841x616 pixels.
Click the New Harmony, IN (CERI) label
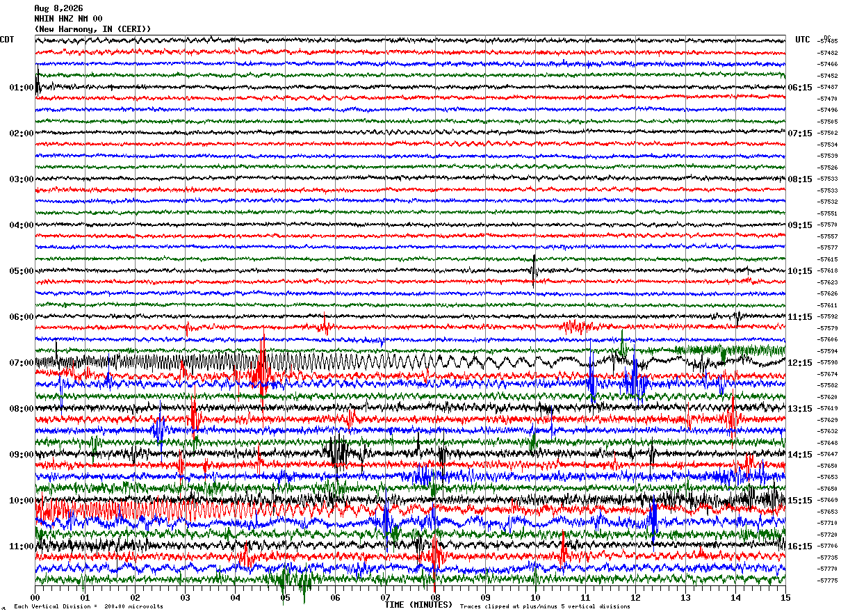pyautogui.click(x=92, y=29)
